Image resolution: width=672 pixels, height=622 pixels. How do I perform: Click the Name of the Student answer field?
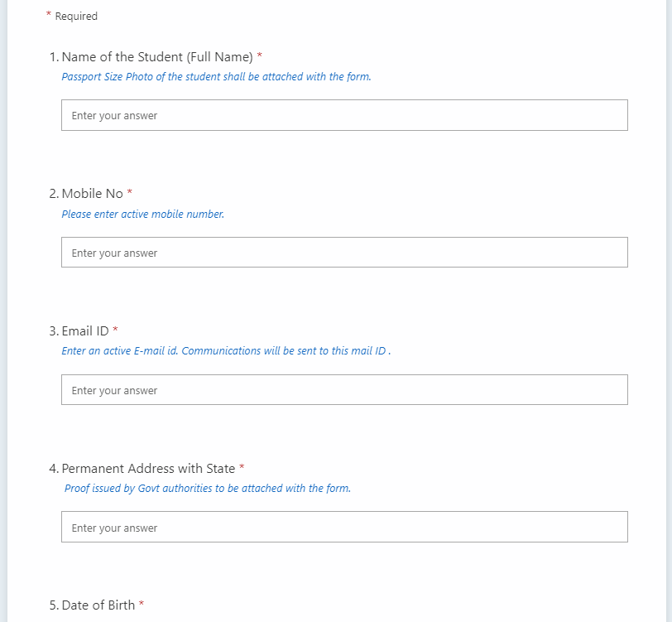(x=344, y=115)
